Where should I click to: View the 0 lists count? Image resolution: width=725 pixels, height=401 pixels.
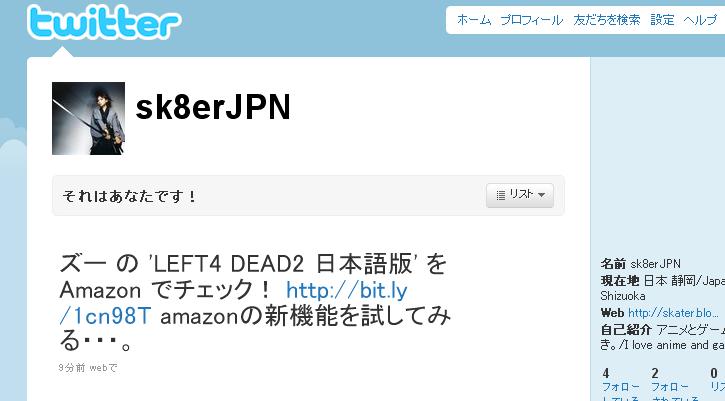pos(717,384)
